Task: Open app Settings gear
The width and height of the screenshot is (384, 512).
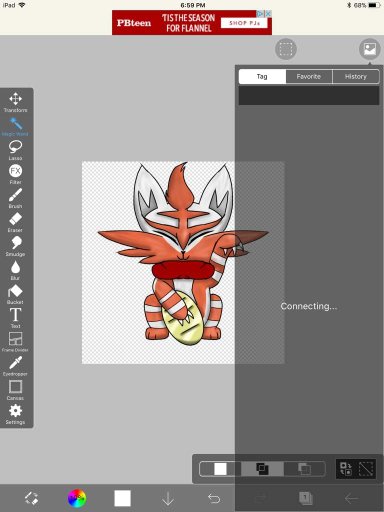Action: 15,414
